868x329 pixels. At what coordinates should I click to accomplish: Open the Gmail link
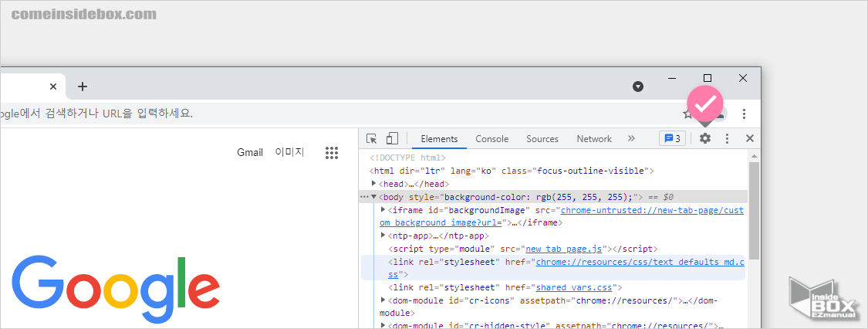point(250,152)
